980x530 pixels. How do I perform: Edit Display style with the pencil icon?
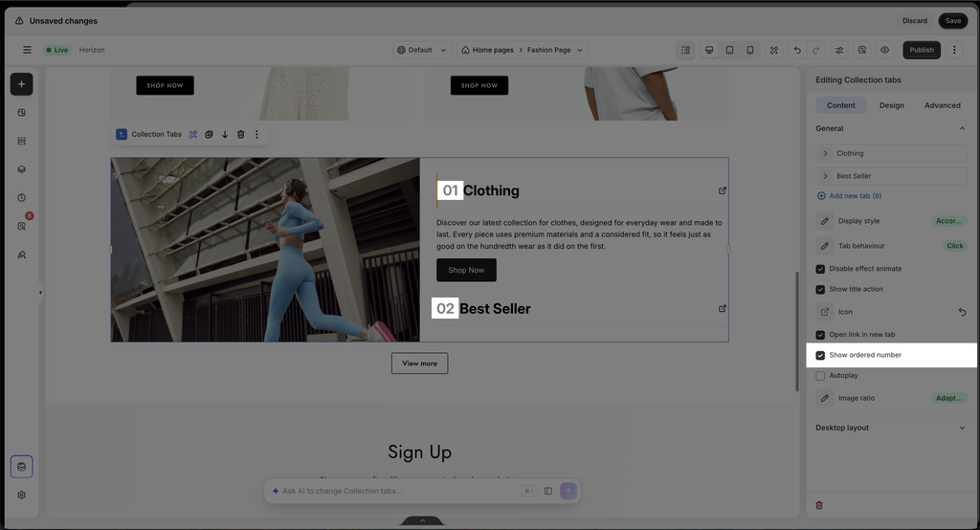[x=824, y=221]
